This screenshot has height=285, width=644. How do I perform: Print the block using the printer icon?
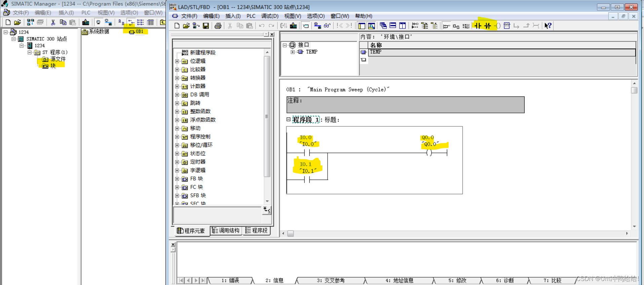218,26
